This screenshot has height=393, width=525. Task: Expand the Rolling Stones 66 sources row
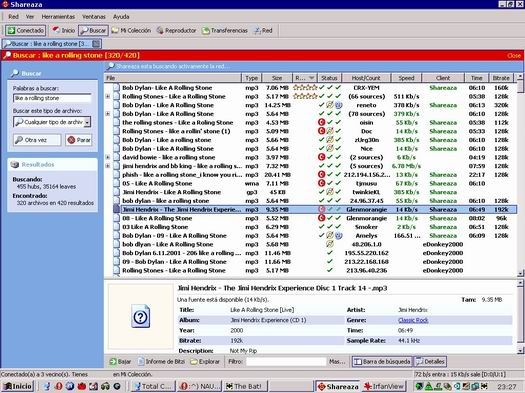click(x=108, y=96)
